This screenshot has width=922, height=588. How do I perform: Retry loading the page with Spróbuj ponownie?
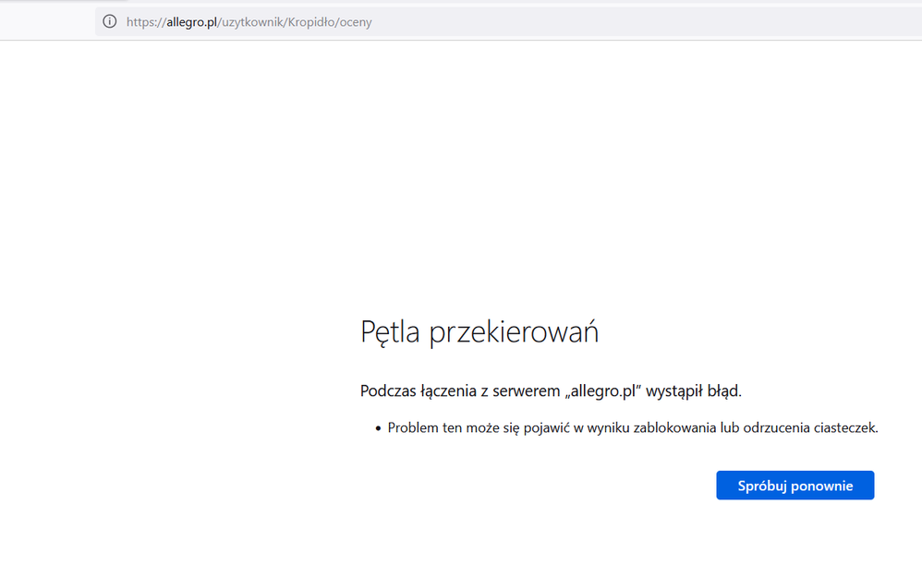click(795, 485)
